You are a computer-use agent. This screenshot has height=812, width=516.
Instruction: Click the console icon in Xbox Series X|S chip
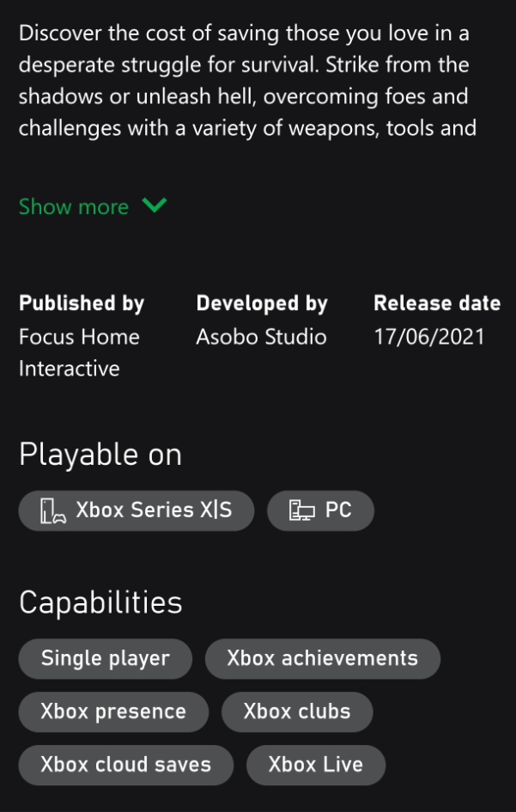click(53, 510)
